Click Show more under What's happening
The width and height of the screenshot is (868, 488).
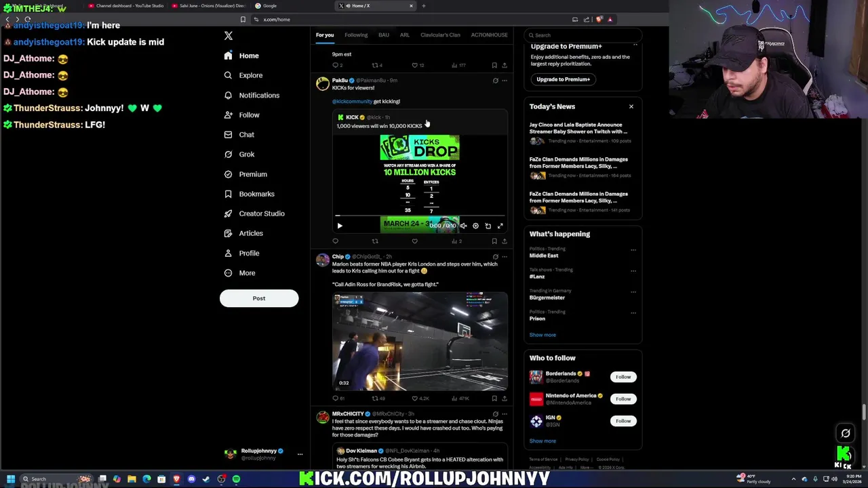tap(542, 335)
